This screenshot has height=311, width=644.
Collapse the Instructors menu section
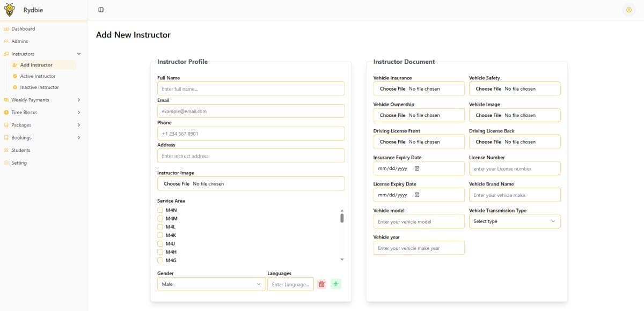pos(78,54)
